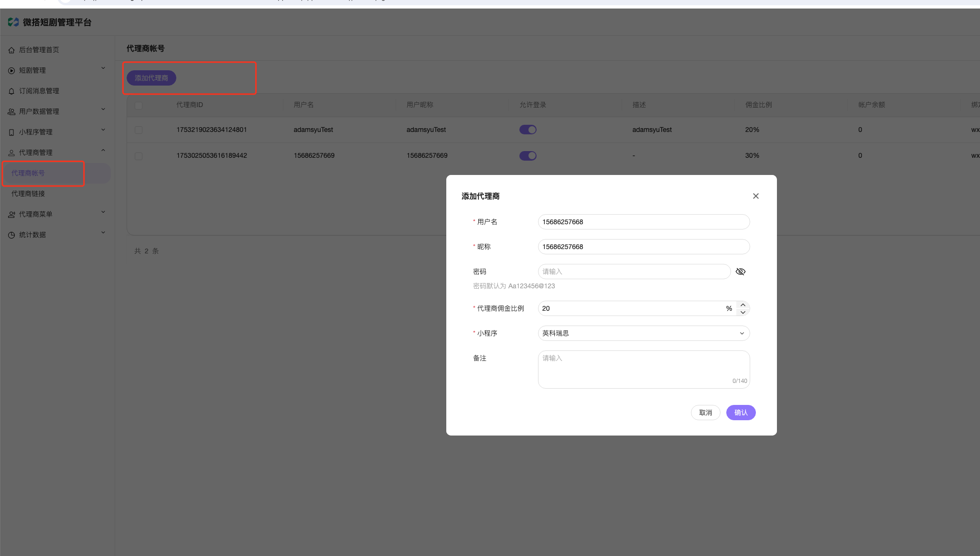
Task: Open the 小程序 dropdown showing 英科瑞思
Action: point(644,333)
